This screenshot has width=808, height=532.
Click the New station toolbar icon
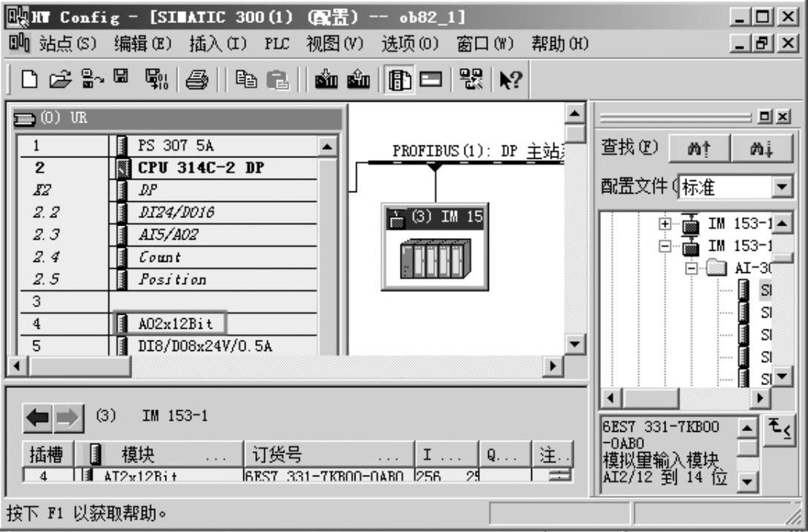point(30,79)
